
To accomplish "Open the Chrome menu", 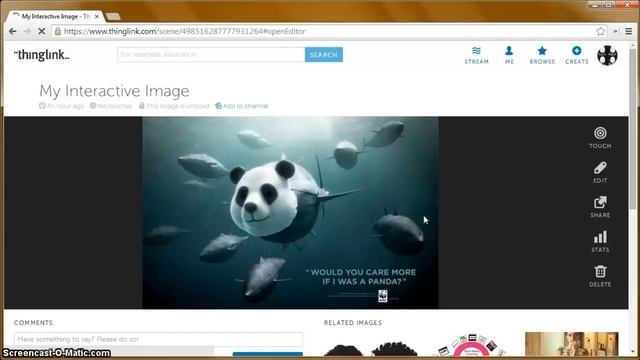I will click(629, 31).
